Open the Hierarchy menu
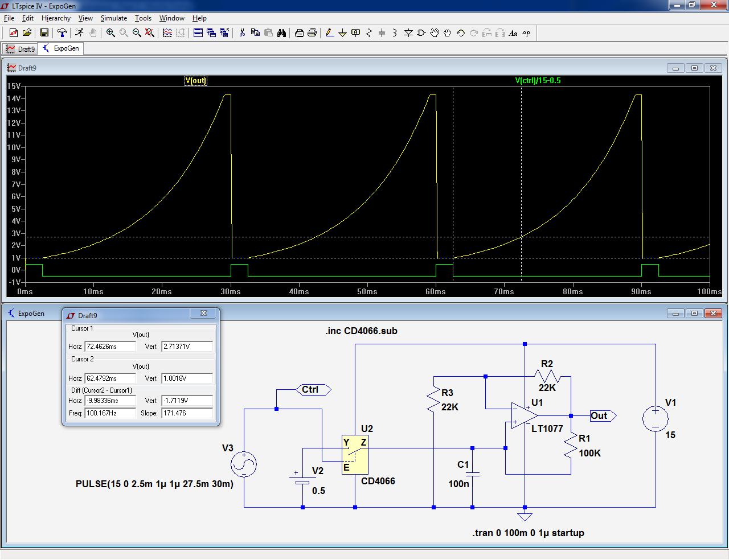Screen dimensions: 729x560 point(56,18)
